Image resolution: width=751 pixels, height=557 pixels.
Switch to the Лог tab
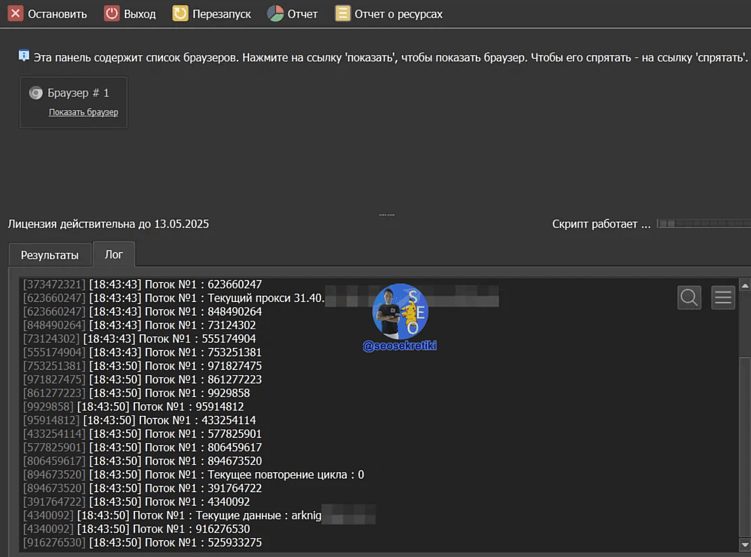[x=114, y=254]
